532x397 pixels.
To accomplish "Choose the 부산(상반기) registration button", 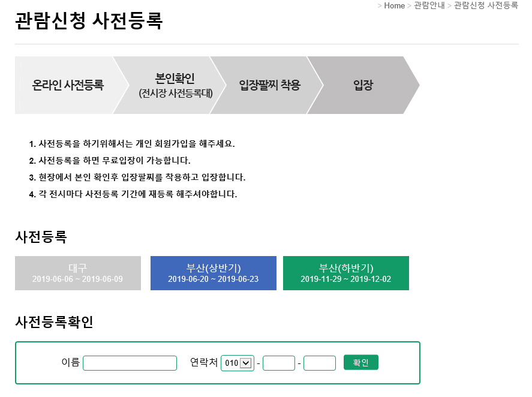I will pos(214,273).
